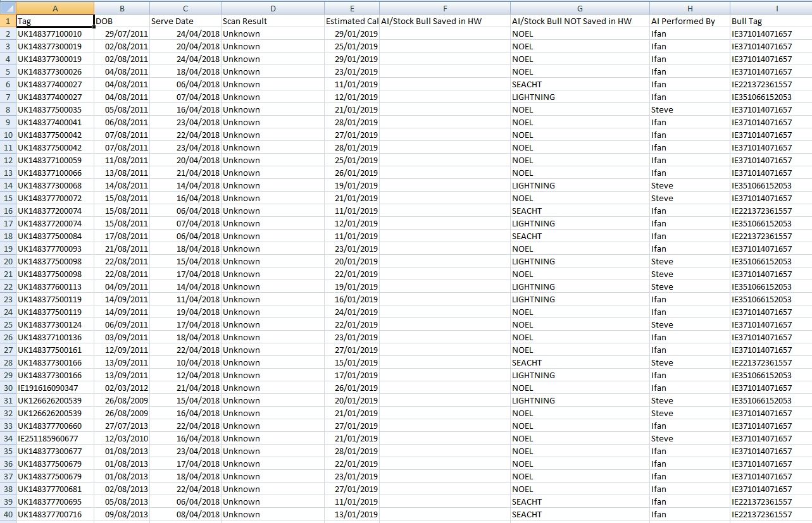Image resolution: width=812 pixels, height=523 pixels.
Task: Click estimated calving date 15/01/2019 in row 28
Action: tap(352, 362)
